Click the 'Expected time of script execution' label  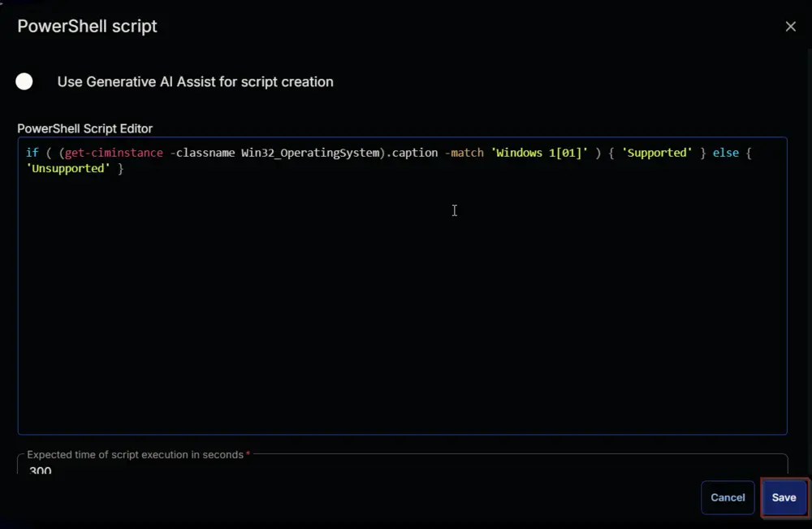coord(135,454)
